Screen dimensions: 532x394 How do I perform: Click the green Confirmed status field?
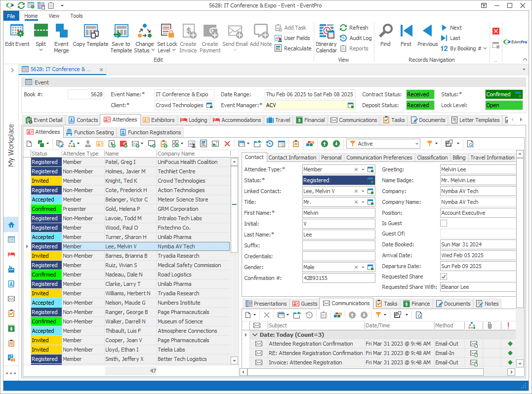tap(499, 94)
